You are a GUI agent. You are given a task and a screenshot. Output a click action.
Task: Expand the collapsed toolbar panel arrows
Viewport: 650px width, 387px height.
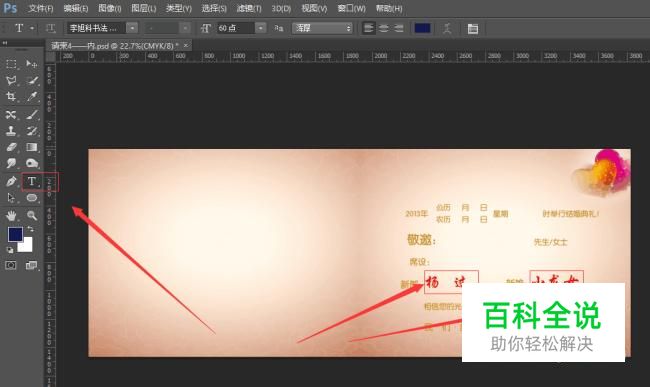pos(5,43)
